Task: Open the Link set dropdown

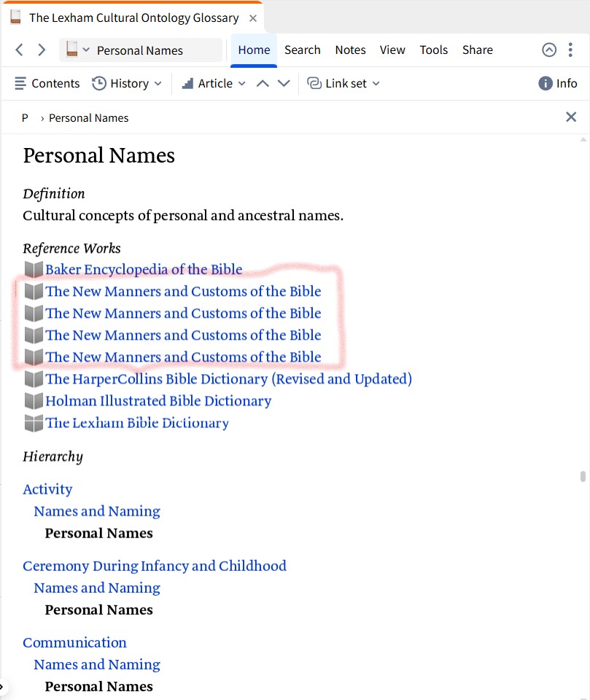Action: 343,83
